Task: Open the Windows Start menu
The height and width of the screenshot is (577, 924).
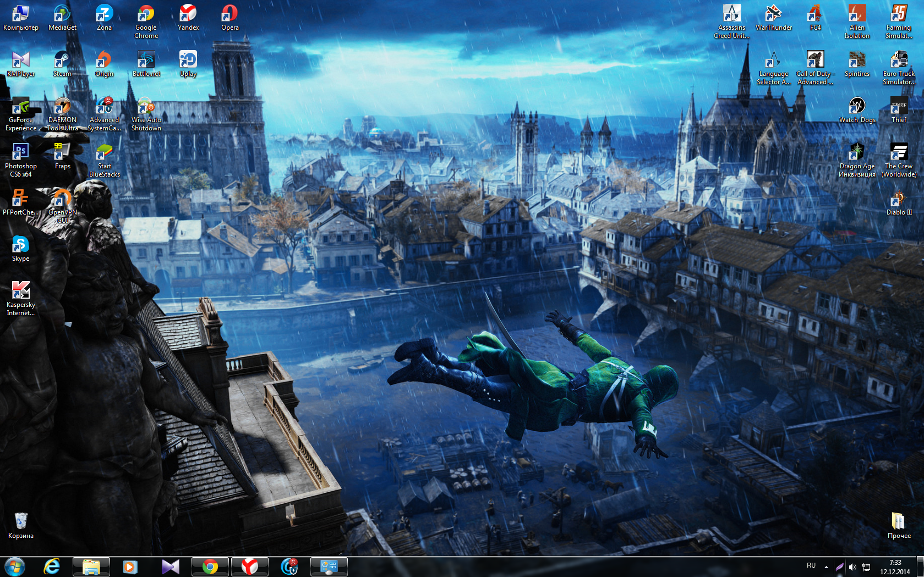Action: click(15, 567)
